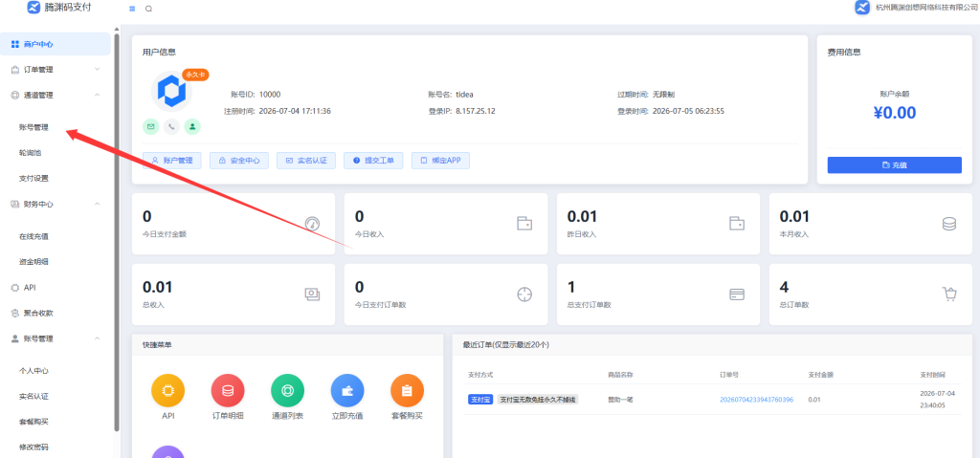Screen dimensions: 980x458
Task: Click the 订单号 column header
Action: (x=729, y=375)
